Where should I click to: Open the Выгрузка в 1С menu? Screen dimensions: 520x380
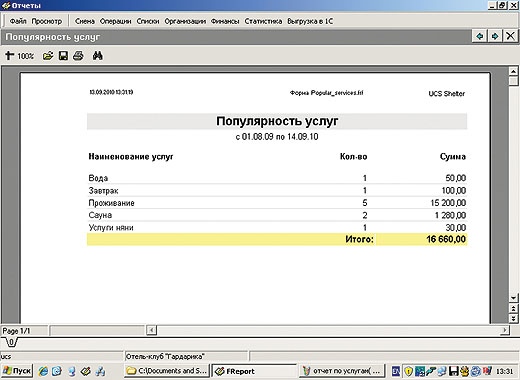[x=310, y=21]
